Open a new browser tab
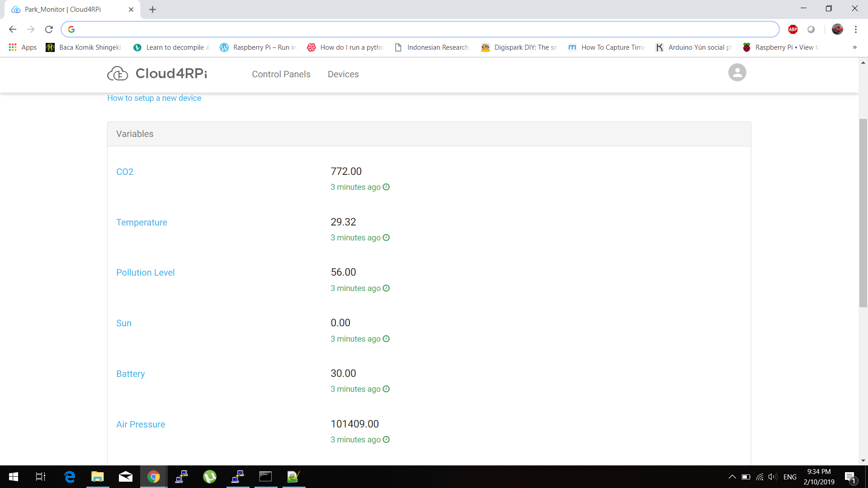 (x=152, y=9)
